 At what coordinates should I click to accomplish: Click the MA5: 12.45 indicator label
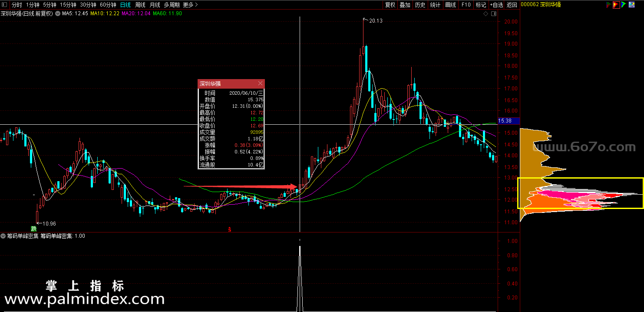point(75,13)
